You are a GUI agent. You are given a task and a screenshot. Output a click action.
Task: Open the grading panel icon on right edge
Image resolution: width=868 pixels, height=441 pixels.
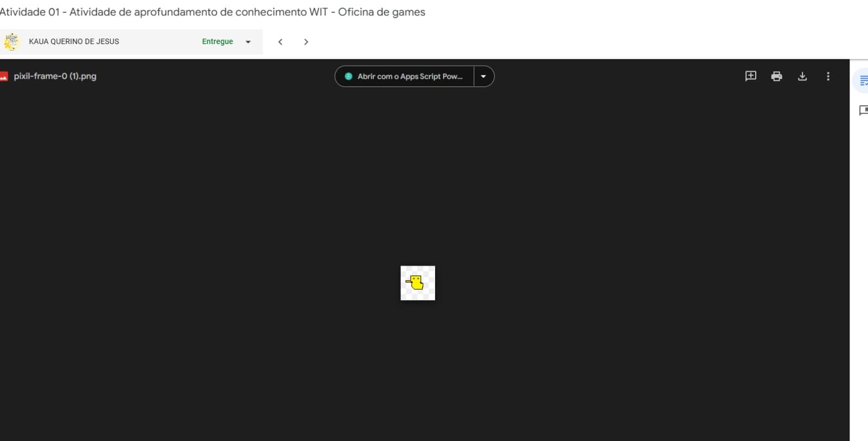click(x=863, y=81)
